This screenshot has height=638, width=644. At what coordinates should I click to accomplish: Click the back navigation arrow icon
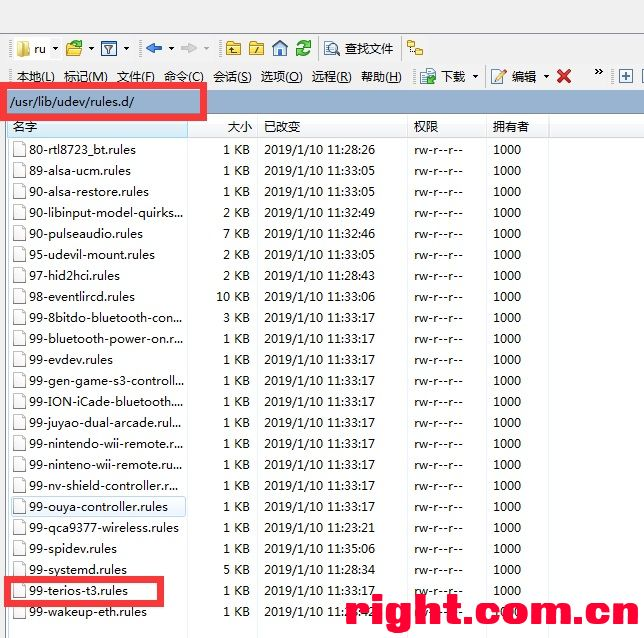[153, 48]
